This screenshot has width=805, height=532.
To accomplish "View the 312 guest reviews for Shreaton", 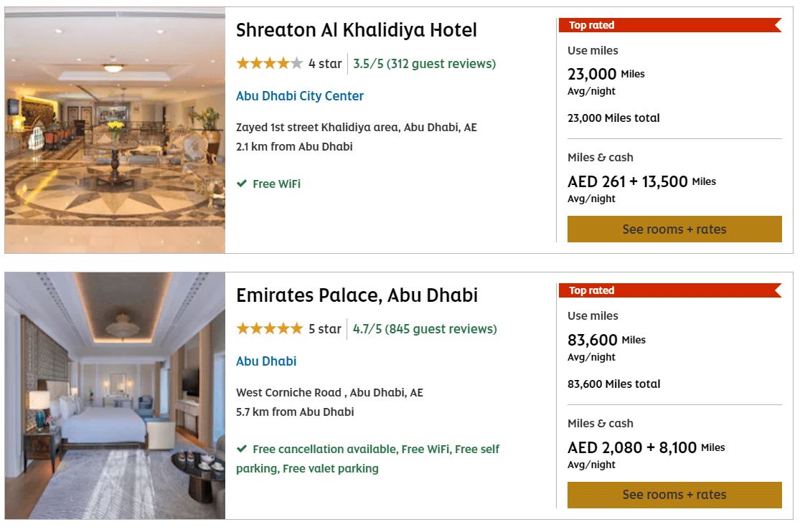I will pos(441,64).
